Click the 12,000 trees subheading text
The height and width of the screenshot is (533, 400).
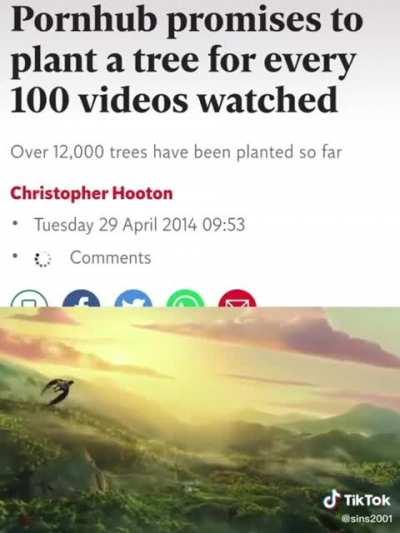(x=176, y=152)
